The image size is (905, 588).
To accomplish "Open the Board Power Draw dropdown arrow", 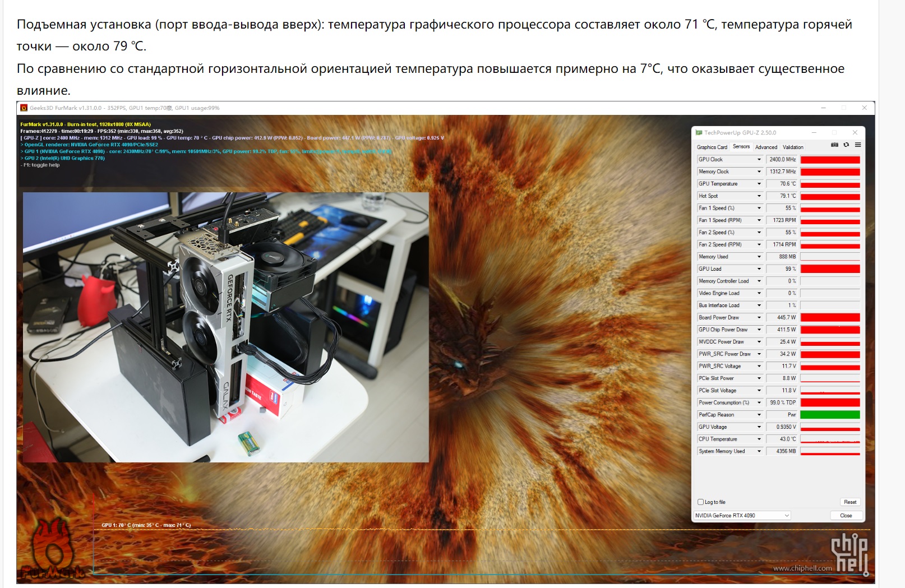I will (x=759, y=317).
